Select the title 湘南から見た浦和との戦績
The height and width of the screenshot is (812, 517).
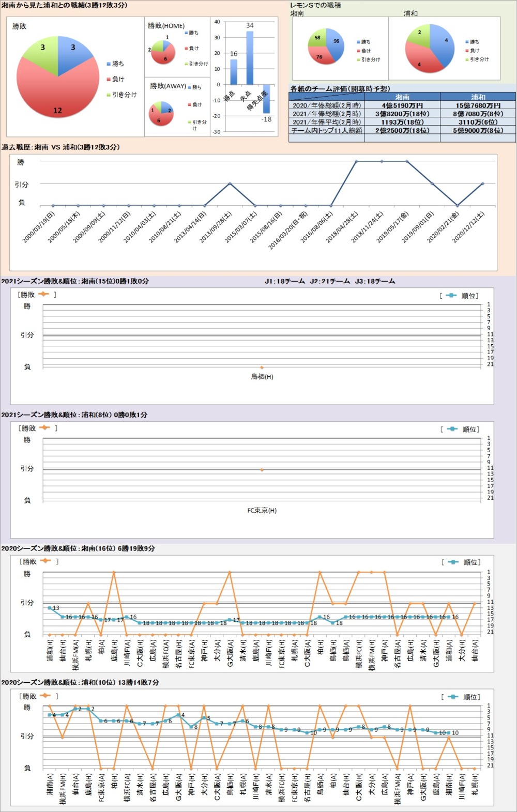tap(64, 5)
